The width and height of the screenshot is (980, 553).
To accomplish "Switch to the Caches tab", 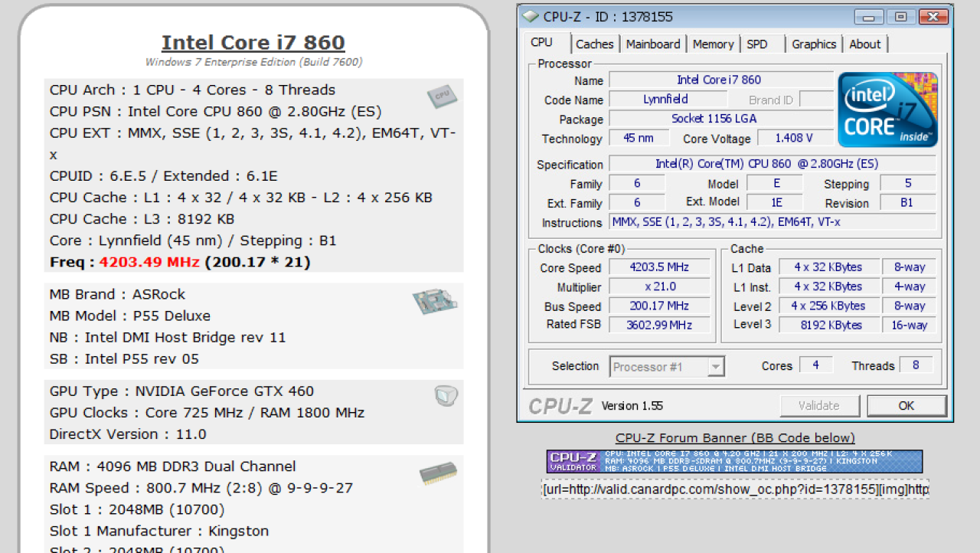I will click(x=595, y=44).
